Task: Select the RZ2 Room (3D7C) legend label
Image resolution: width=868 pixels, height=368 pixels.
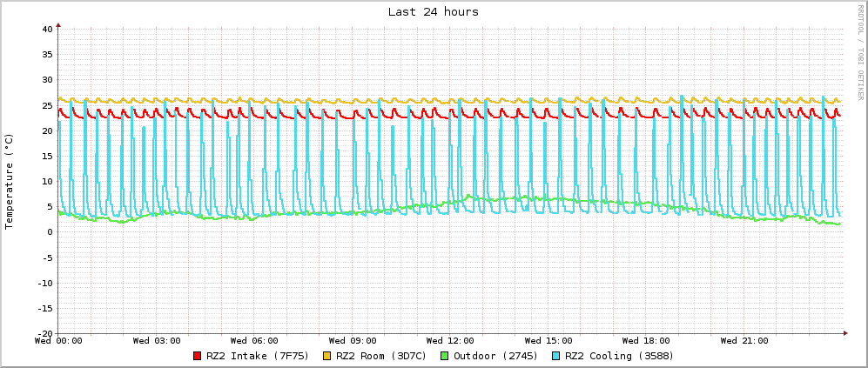Action: point(381,356)
